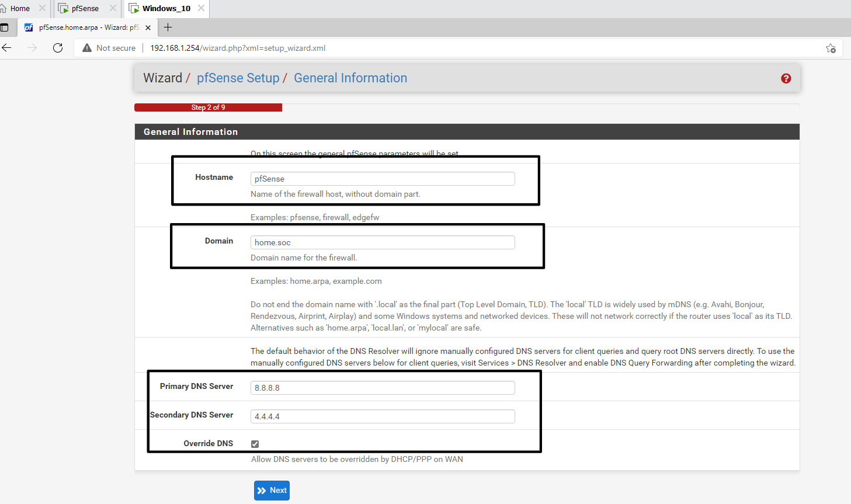The image size is (851, 504).
Task: Open a new browser tab plus icon
Action: point(168,27)
